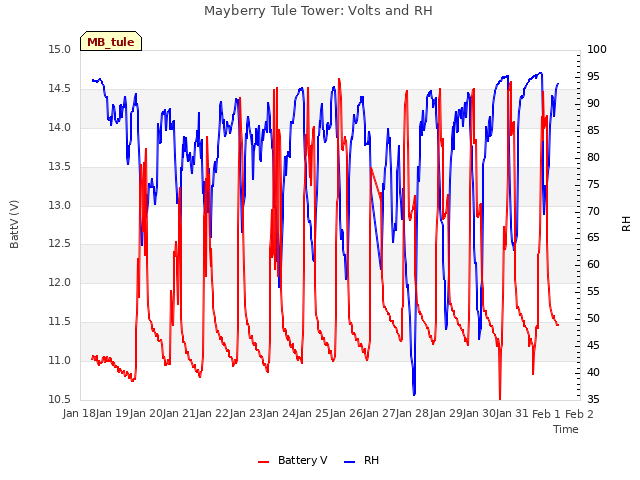Image resolution: width=640 pixels, height=480 pixels.
Task: Click the 65 right axis label
Action: click(593, 238)
